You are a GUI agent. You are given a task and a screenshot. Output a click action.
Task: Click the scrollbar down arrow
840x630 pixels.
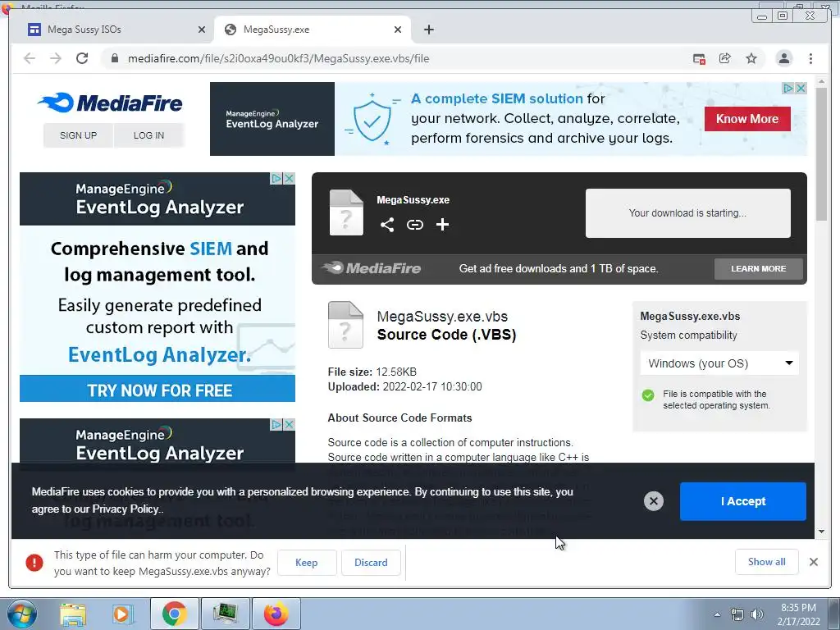pyautogui.click(x=821, y=532)
